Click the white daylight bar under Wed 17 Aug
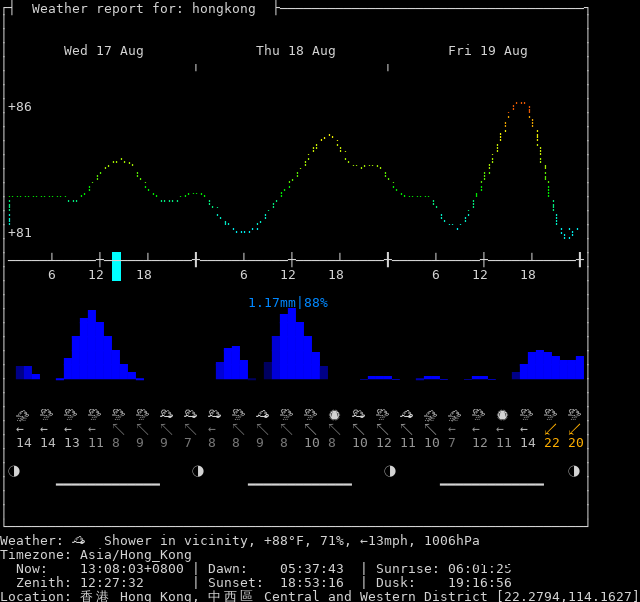 (107, 484)
